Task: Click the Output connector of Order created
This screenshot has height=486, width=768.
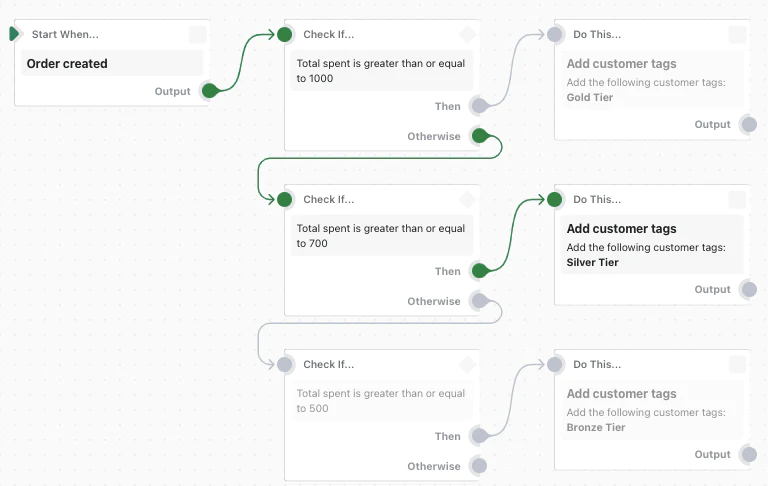Action: (209, 91)
